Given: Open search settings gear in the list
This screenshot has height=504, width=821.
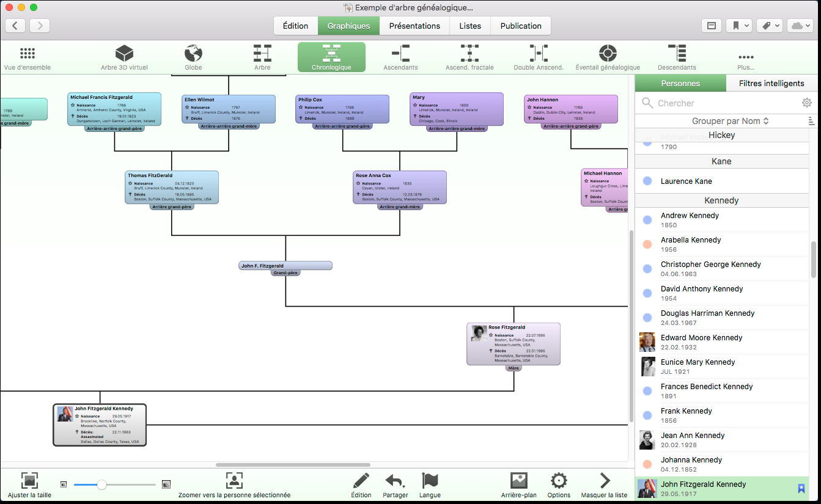Looking at the screenshot, I should (x=807, y=103).
